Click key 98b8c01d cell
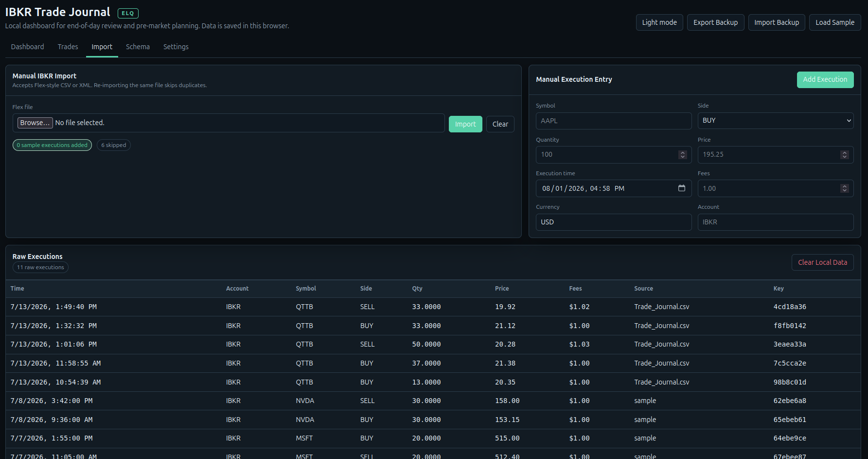The width and height of the screenshot is (868, 459). click(x=790, y=382)
